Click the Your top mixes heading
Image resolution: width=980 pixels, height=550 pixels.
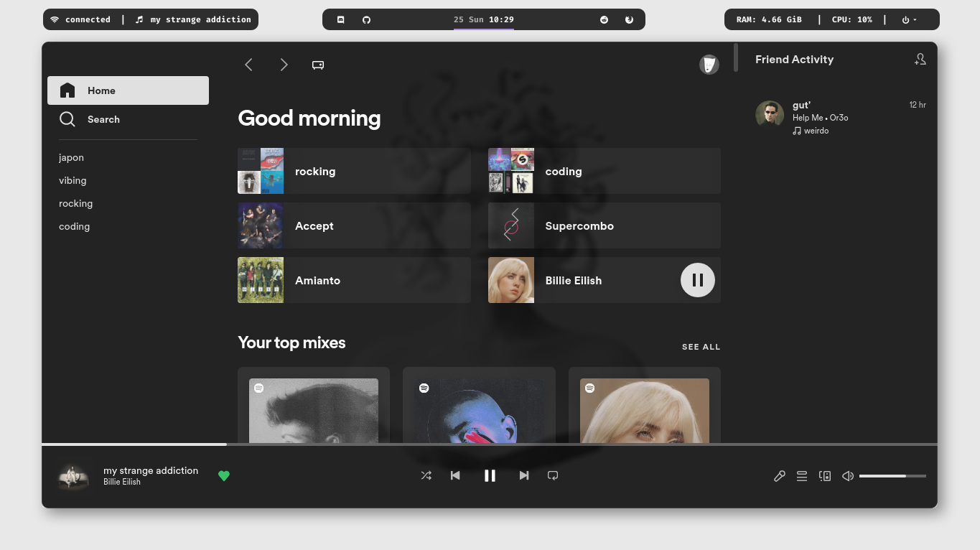pyautogui.click(x=291, y=342)
